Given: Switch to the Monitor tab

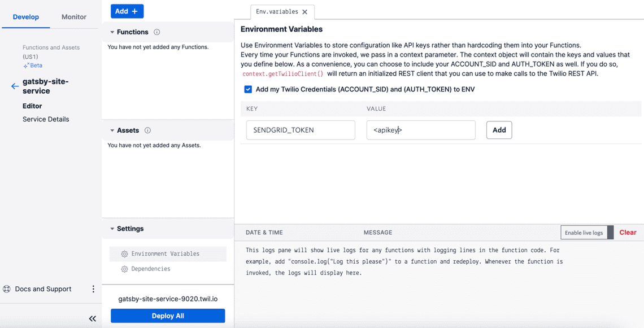Looking at the screenshot, I should [74, 17].
